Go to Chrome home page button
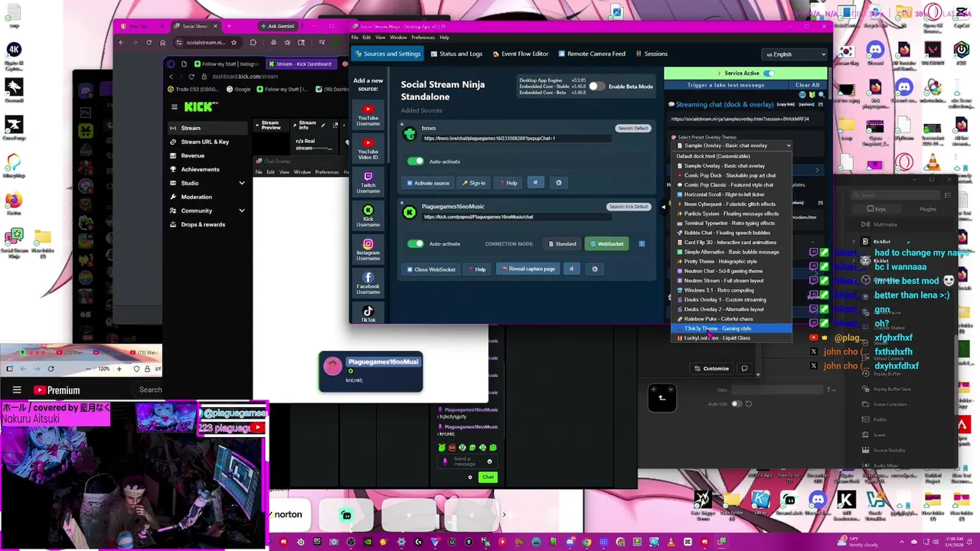 click(x=162, y=42)
